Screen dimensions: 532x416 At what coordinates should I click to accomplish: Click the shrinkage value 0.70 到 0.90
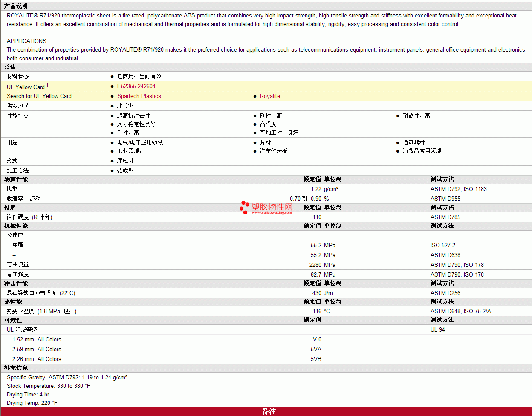coord(306,199)
